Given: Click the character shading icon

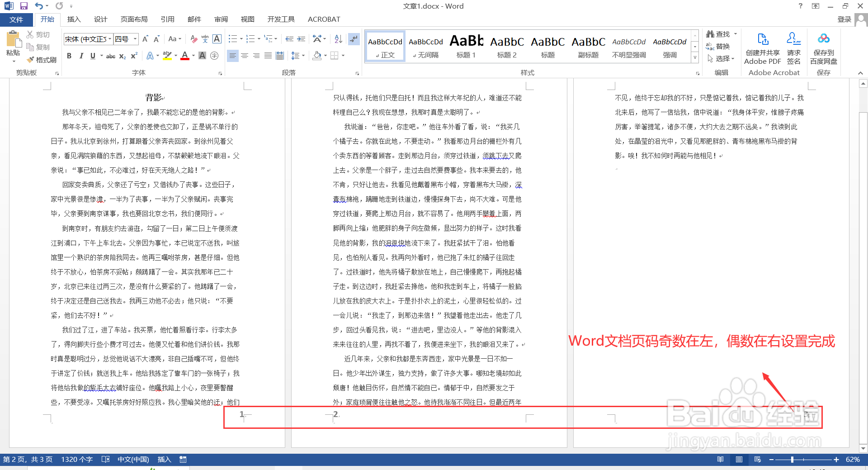Looking at the screenshot, I should (203, 56).
